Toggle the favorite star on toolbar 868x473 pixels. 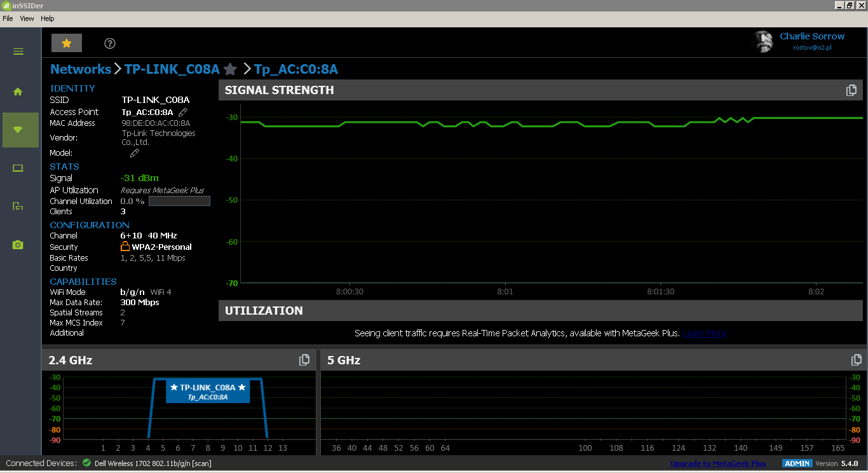click(x=66, y=43)
